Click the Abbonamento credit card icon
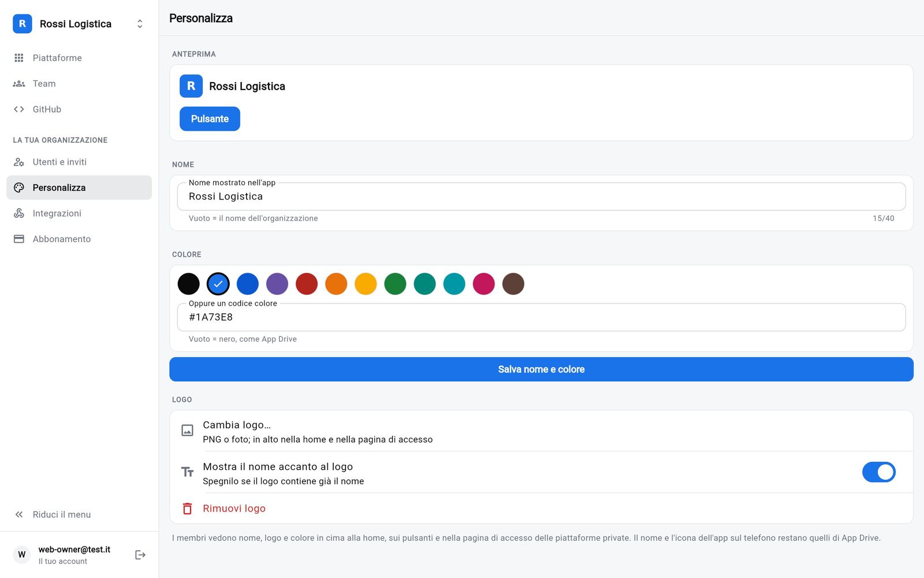 tap(19, 239)
